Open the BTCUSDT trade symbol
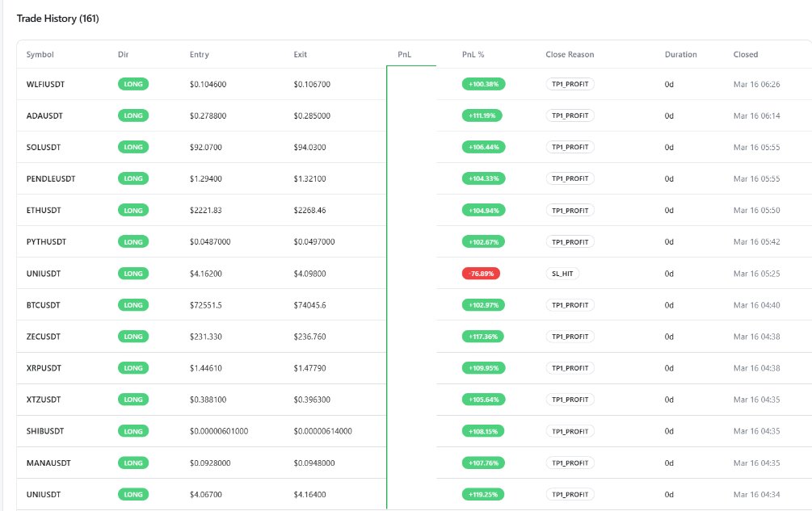 (x=44, y=305)
